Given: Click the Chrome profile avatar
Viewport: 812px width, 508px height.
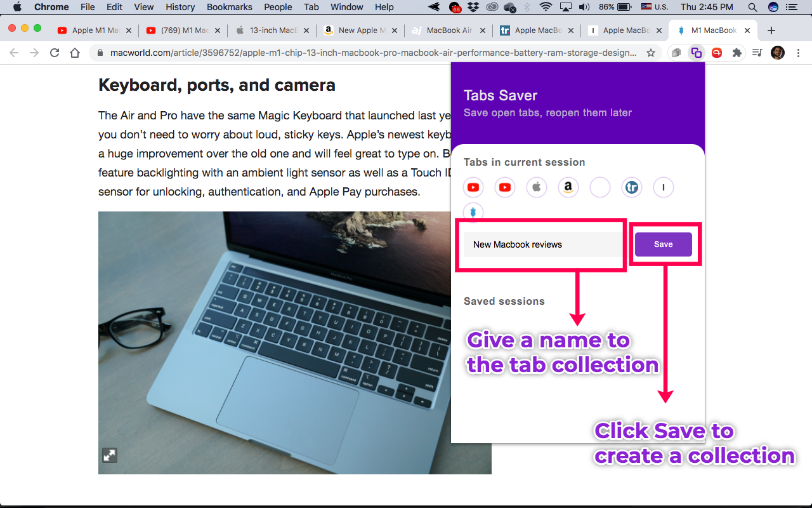Looking at the screenshot, I should pos(778,53).
